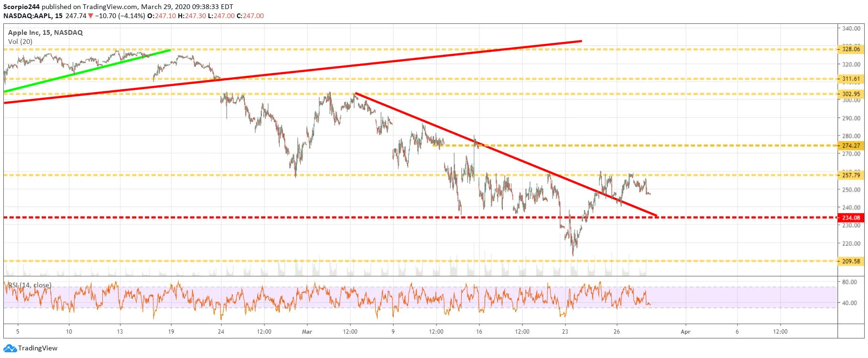Screen dimensions: 868x358
Task: Click the 24 date on time axis
Action: point(221,331)
